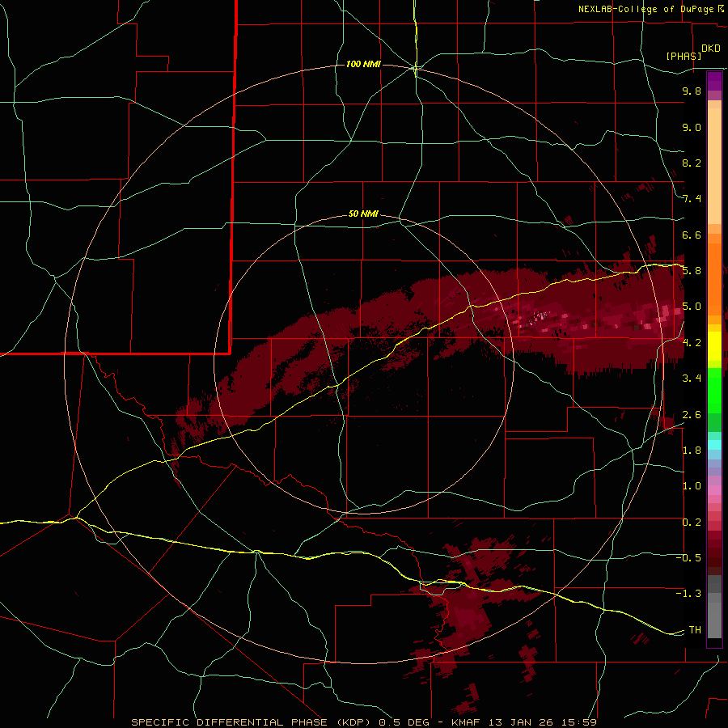Screen dimensions: 728x728
Task: Click the 50 NMI range ring label
Action: [x=363, y=214]
